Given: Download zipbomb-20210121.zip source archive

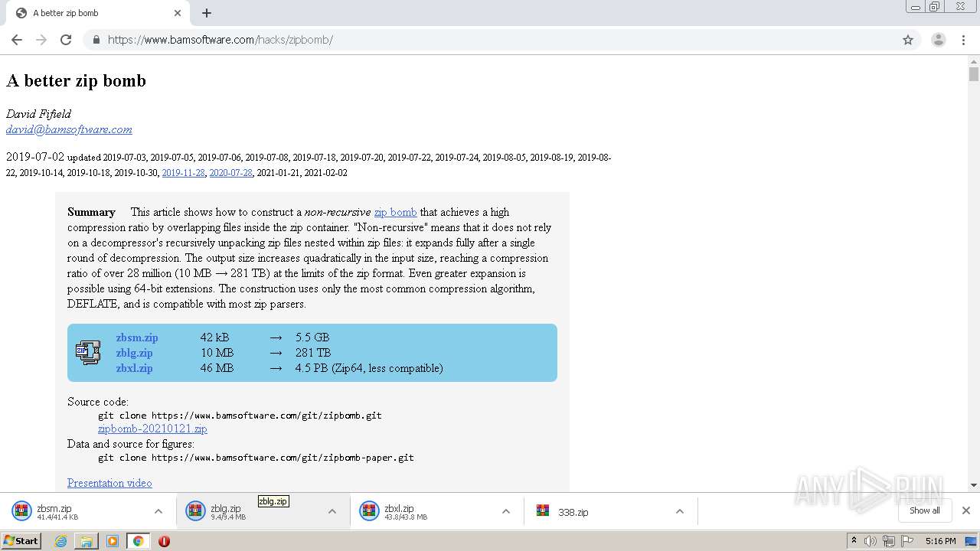Looking at the screenshot, I should tap(152, 429).
